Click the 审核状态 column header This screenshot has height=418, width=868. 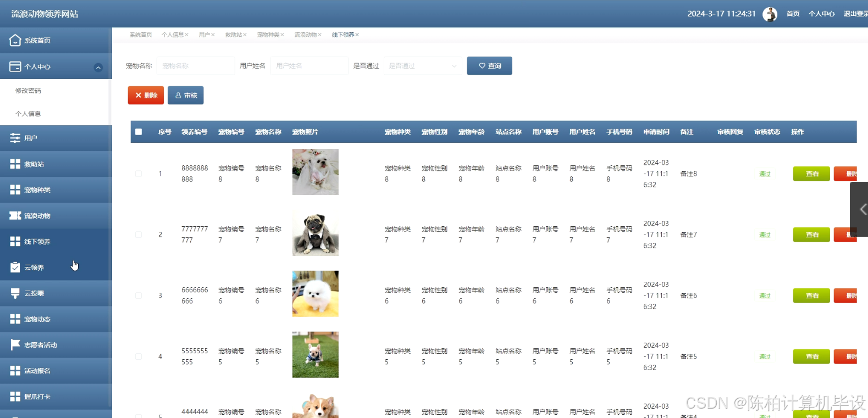(x=767, y=132)
